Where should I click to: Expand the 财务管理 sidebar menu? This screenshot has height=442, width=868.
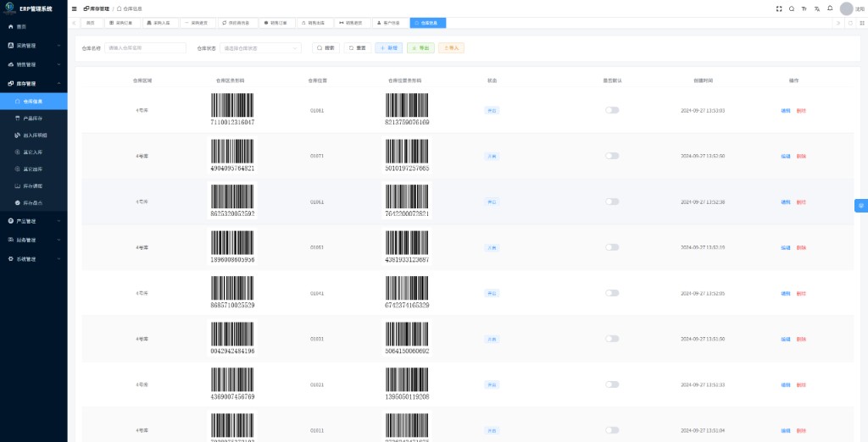point(34,240)
